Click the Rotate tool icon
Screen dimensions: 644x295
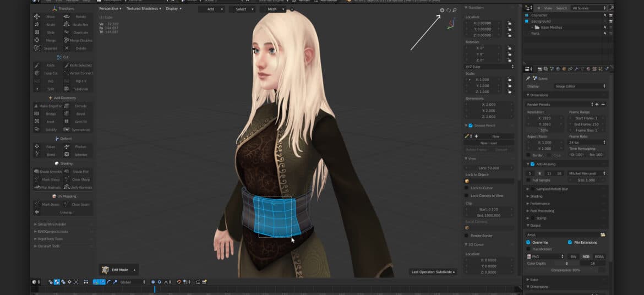67,17
